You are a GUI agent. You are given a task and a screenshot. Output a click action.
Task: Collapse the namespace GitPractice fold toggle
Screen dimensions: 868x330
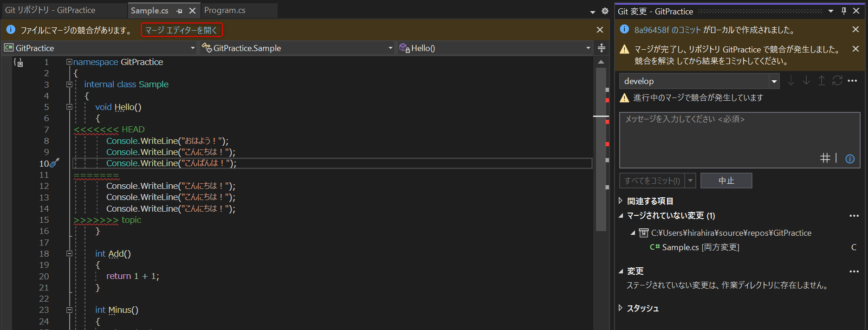[x=69, y=62]
